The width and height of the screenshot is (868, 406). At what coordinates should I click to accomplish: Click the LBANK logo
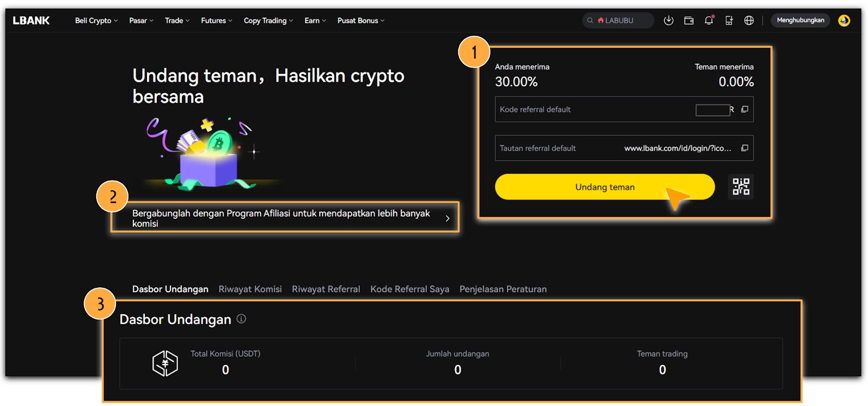(x=31, y=21)
